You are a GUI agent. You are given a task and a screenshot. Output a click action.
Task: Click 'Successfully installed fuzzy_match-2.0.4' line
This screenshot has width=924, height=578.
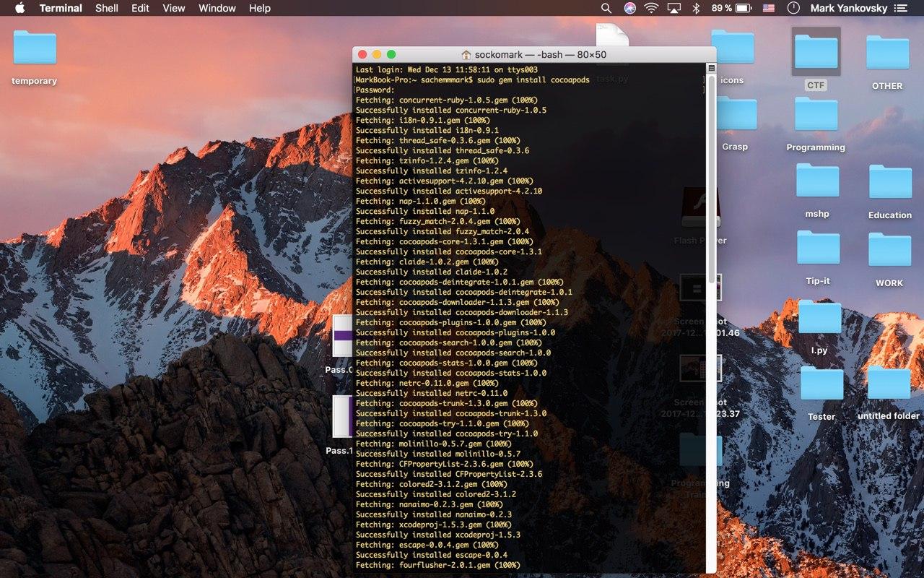443,231
